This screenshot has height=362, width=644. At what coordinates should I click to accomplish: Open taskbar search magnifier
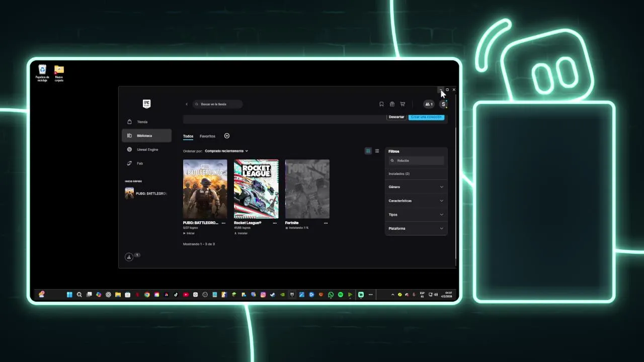point(79,295)
